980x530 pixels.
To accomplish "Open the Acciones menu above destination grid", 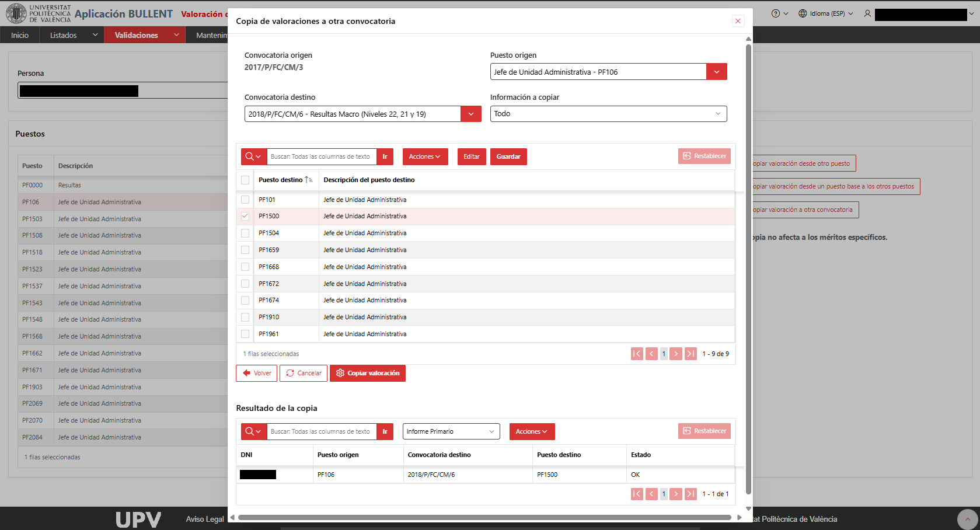I will pyautogui.click(x=425, y=156).
